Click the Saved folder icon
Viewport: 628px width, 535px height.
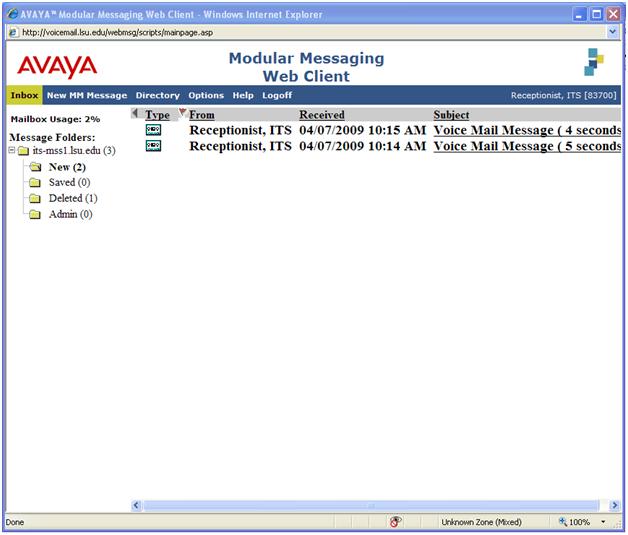(x=35, y=183)
